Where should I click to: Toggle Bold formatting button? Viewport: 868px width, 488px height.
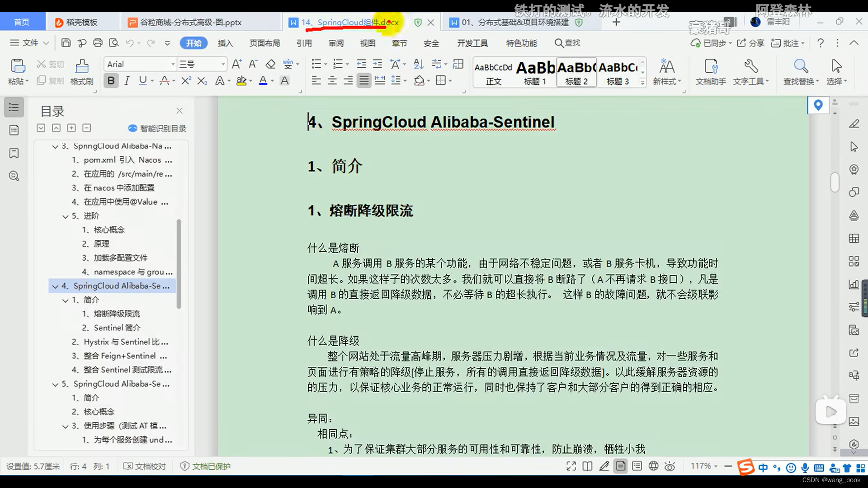pos(111,80)
